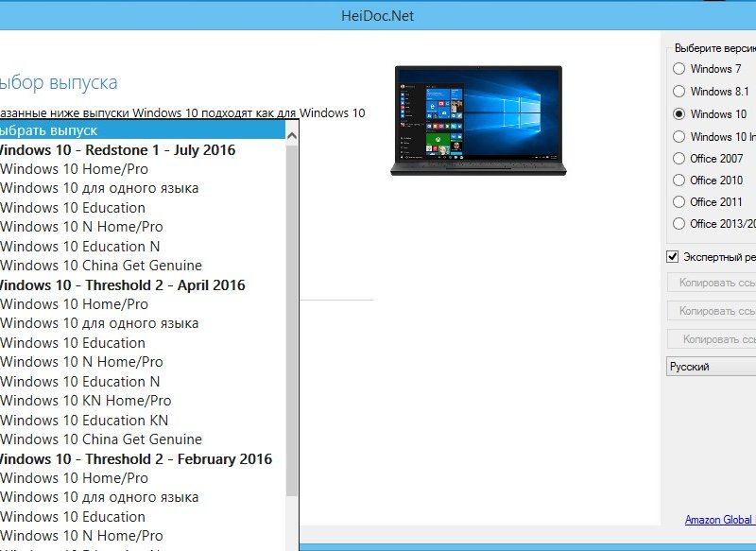Choose Windows 10 N Home/Pro under February 2016

point(143,536)
